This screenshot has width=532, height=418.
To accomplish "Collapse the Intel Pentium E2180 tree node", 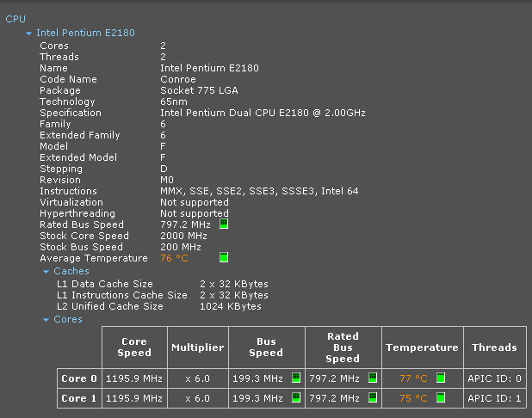I will 29,34.
